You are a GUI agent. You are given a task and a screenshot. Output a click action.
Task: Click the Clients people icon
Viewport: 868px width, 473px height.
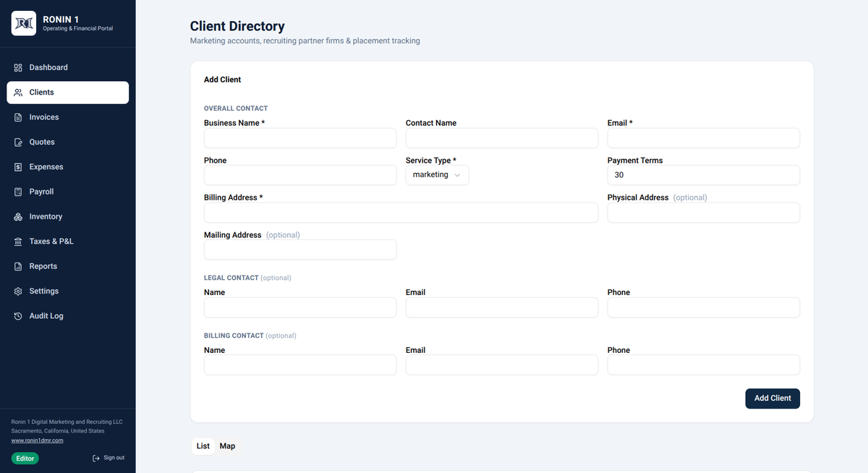[18, 93]
